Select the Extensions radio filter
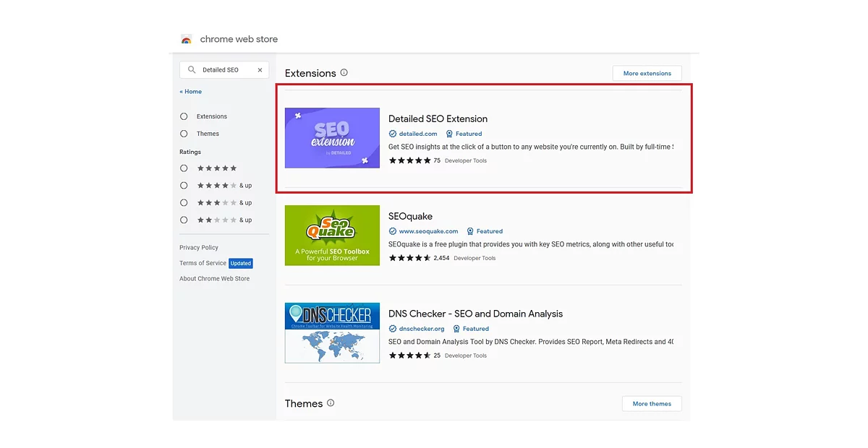Image resolution: width=868 pixels, height=448 pixels. [x=184, y=116]
